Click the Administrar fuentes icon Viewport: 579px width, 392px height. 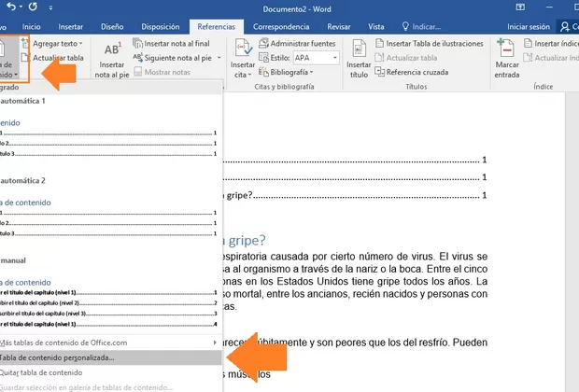coord(263,44)
